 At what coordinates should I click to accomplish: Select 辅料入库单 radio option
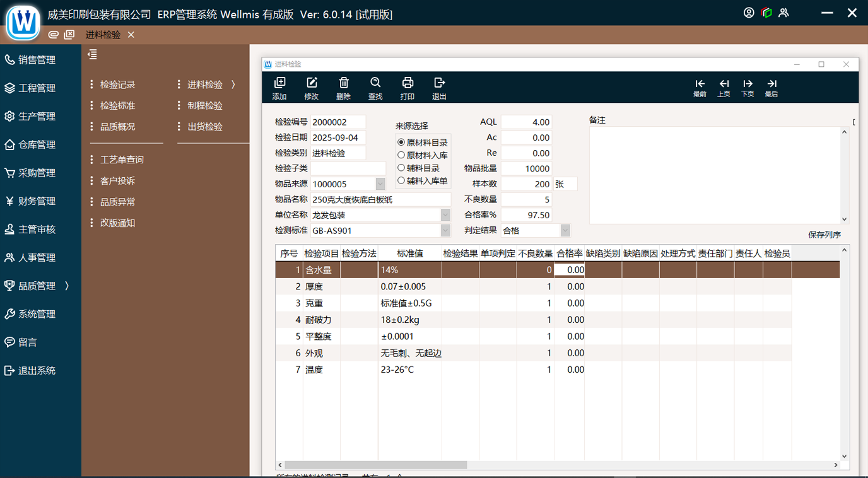401,180
